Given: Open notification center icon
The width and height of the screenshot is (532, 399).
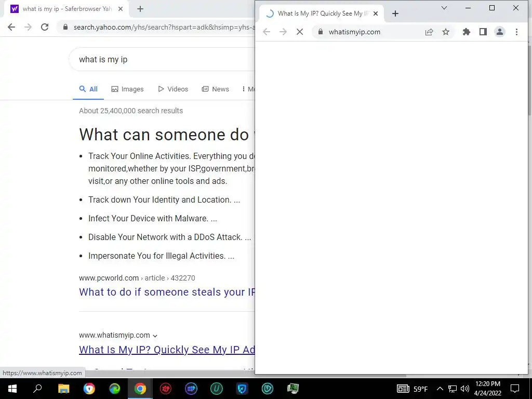Looking at the screenshot, I should 515,389.
